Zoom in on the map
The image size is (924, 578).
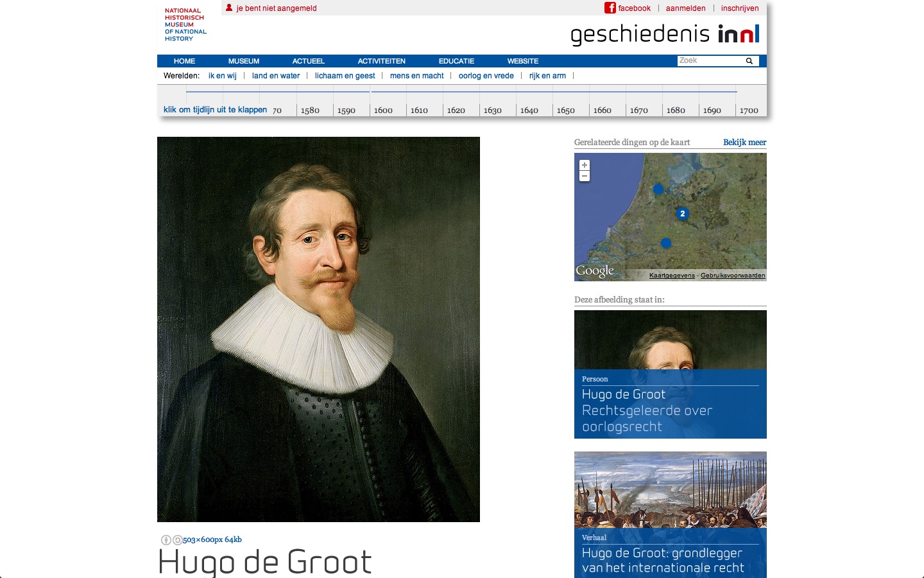pyautogui.click(x=585, y=165)
